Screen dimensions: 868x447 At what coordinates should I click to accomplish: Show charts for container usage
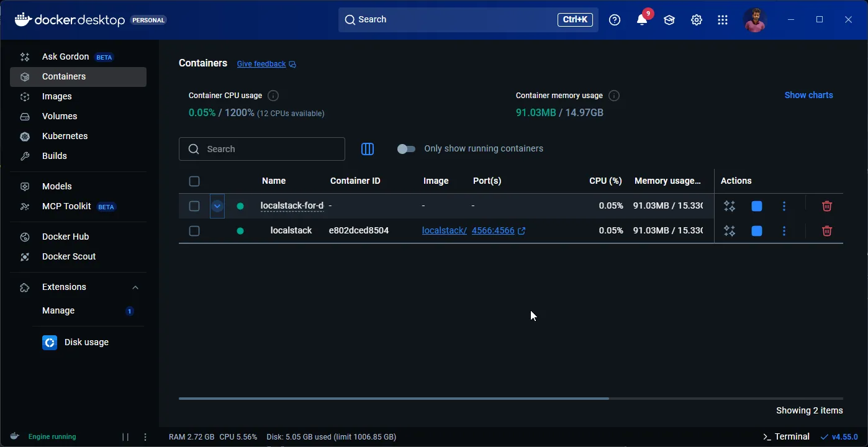tap(808, 94)
